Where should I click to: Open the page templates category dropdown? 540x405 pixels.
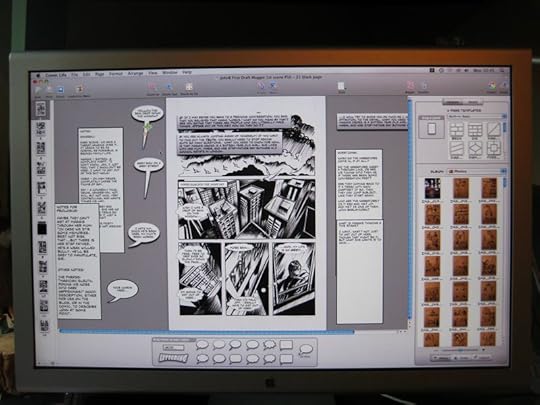[477, 116]
